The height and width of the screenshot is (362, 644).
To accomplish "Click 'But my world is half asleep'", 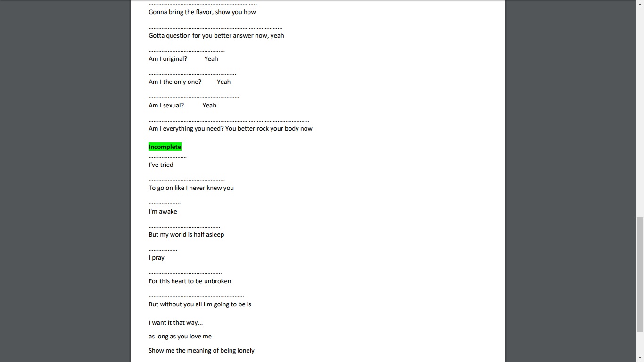I will [186, 235].
